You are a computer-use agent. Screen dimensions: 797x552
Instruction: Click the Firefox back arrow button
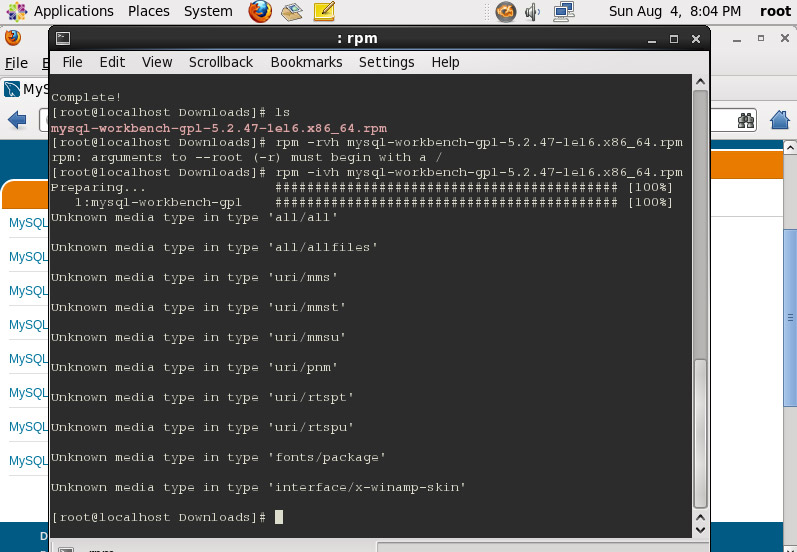pos(17,120)
